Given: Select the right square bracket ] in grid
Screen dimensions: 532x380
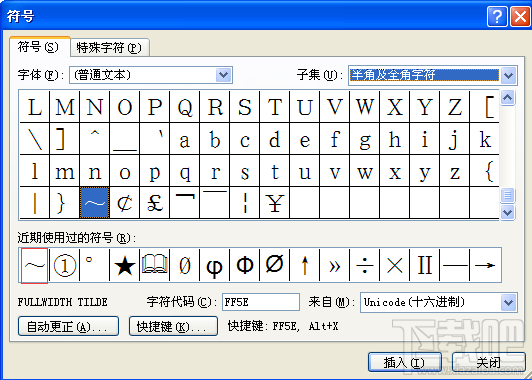Looking at the screenshot, I should (x=64, y=139).
